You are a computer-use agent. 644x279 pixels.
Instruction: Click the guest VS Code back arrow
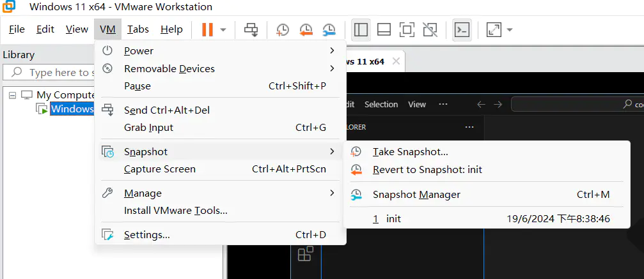pos(481,104)
